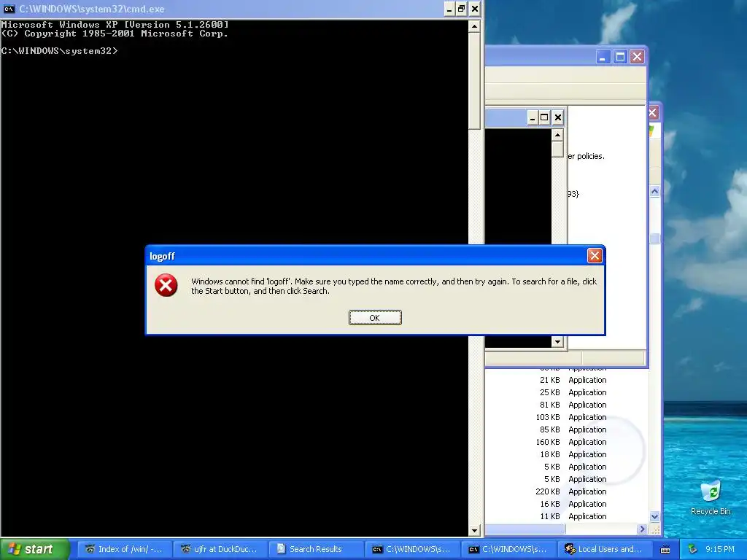
Task: Switch to Local Users and... taskbar window
Action: tap(603, 549)
